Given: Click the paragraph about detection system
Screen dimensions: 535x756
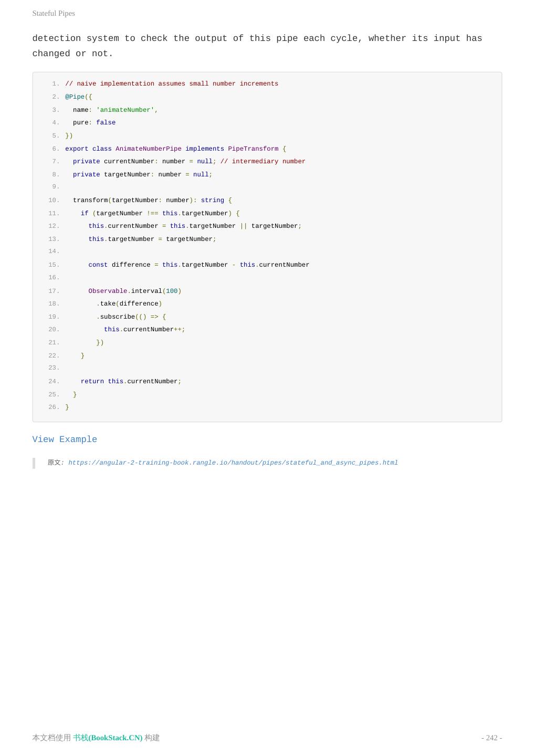Looking at the screenshot, I should (x=257, y=46).
